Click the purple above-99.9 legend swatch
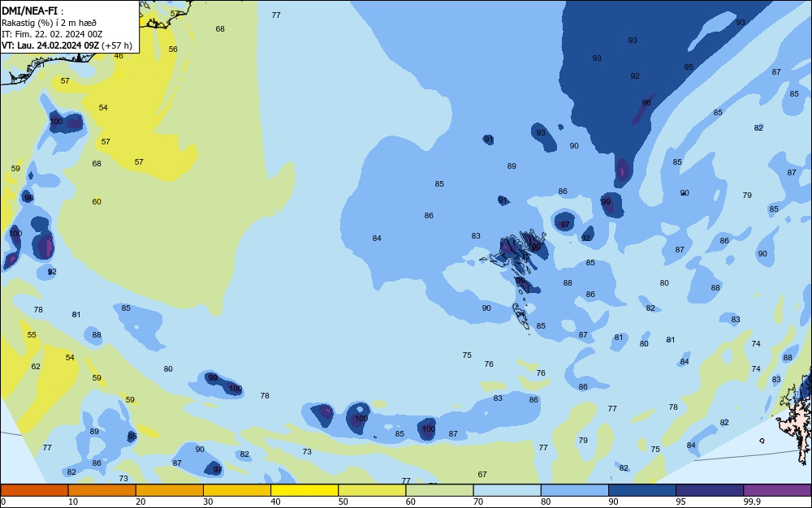This screenshot has height=508, width=812. pyautogui.click(x=777, y=490)
